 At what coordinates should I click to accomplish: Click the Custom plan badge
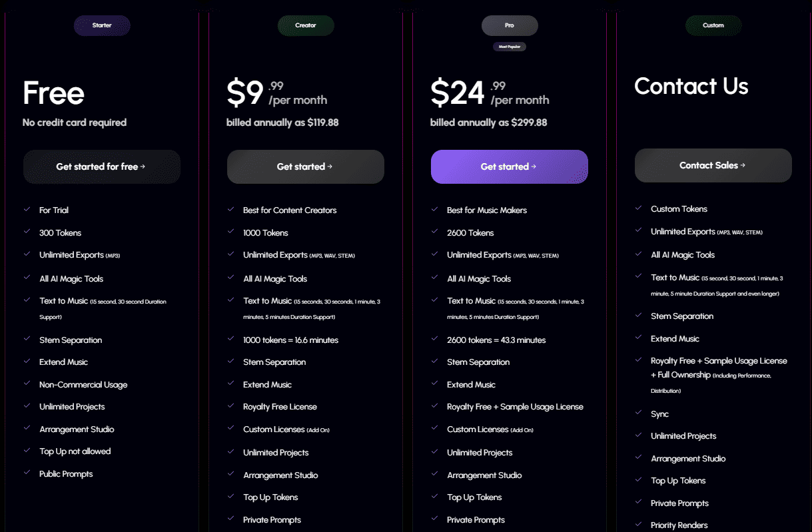[713, 25]
